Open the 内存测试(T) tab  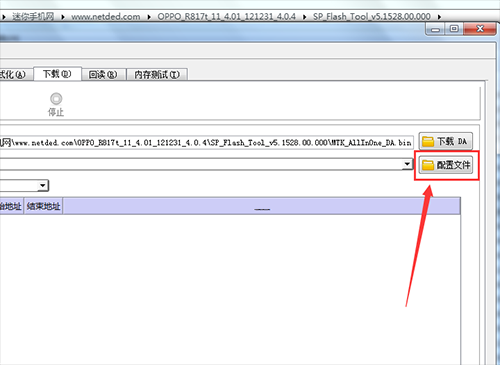click(x=157, y=75)
